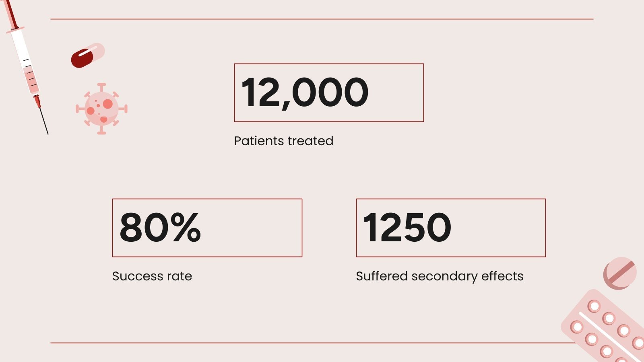Click the percent sign in 80%
The height and width of the screenshot is (362, 644).
click(185, 228)
